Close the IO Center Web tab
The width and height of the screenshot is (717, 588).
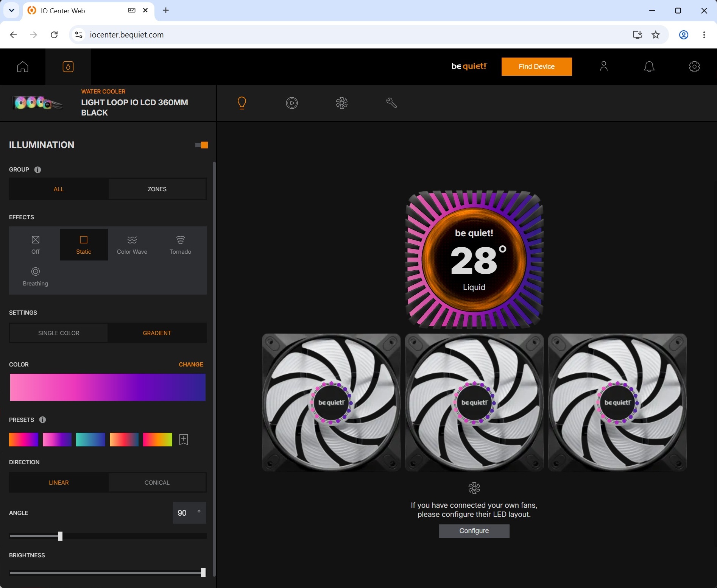[145, 11]
